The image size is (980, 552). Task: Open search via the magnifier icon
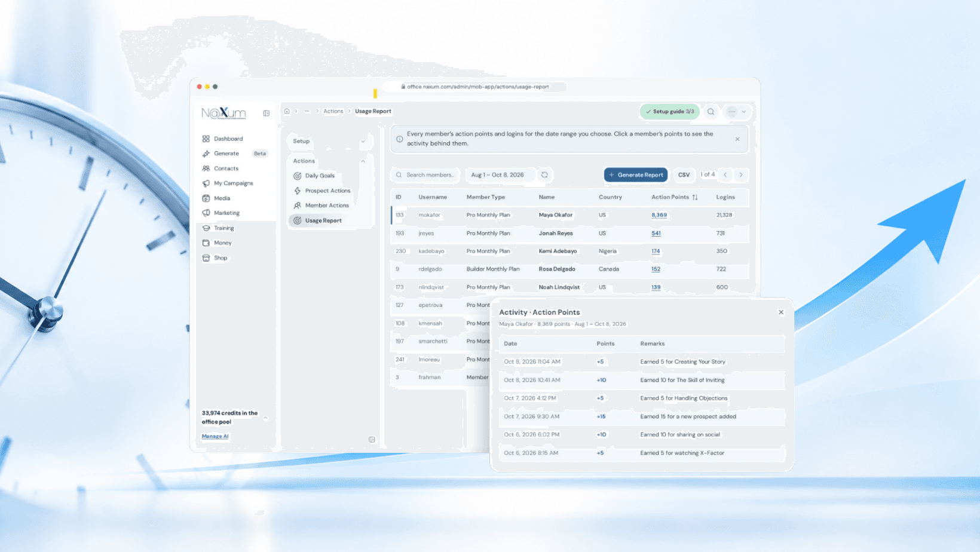710,112
